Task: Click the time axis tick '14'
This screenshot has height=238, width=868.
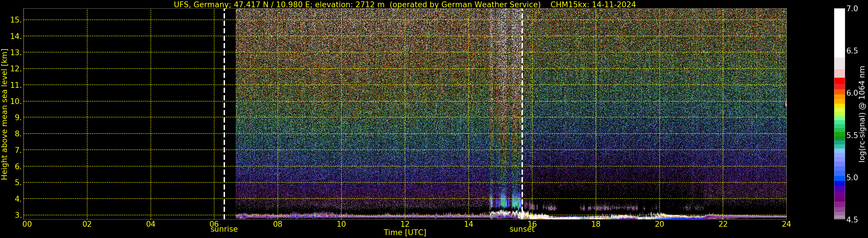Action: click(468, 224)
